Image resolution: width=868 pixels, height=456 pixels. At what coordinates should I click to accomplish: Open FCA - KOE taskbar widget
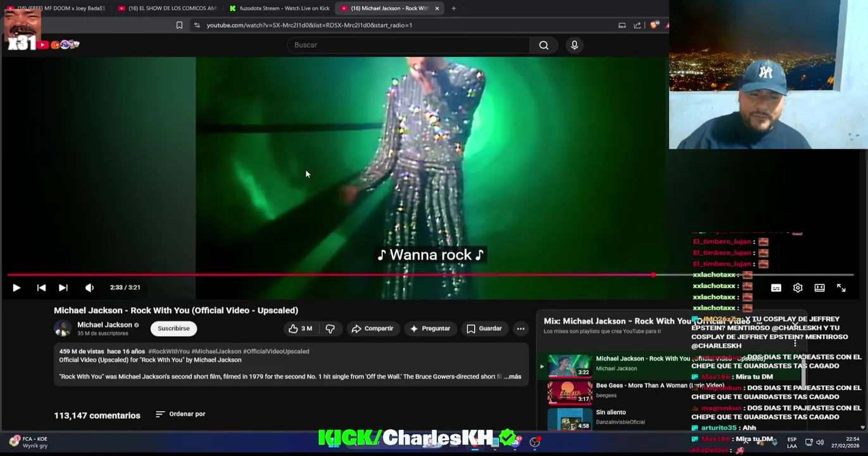point(28,442)
